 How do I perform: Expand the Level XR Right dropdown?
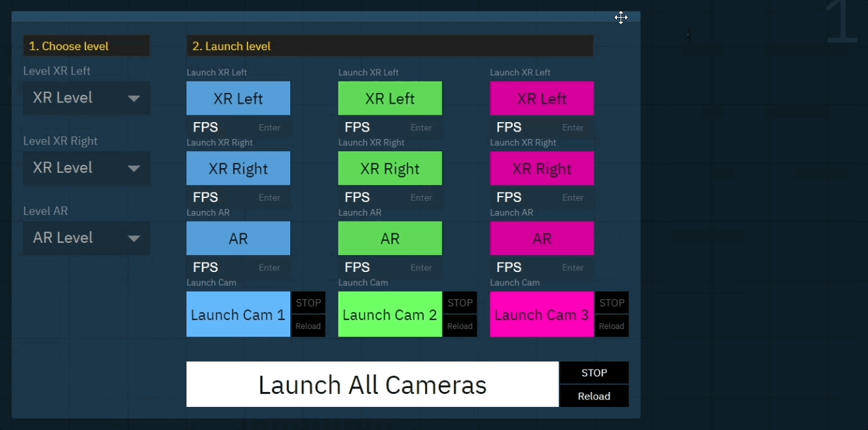86,168
